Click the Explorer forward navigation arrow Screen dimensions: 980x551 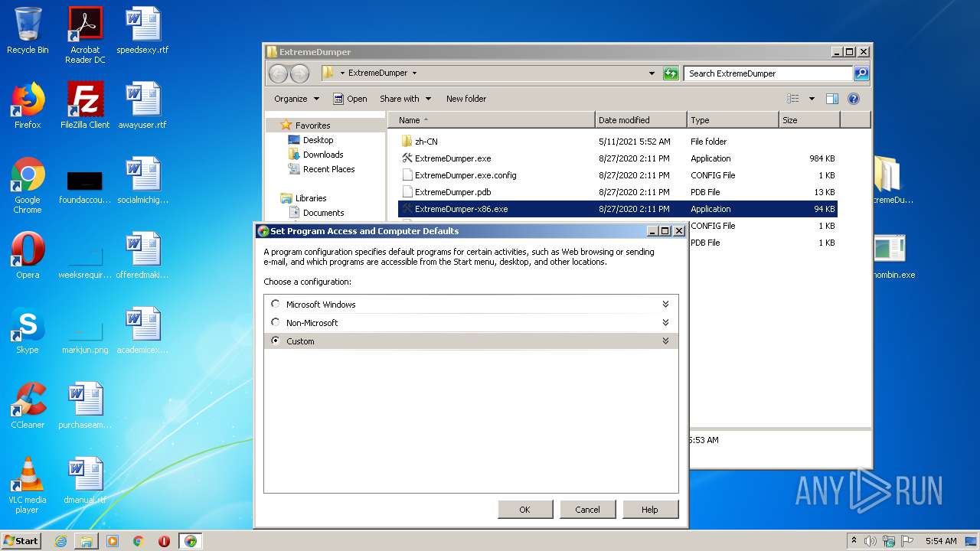tap(299, 73)
